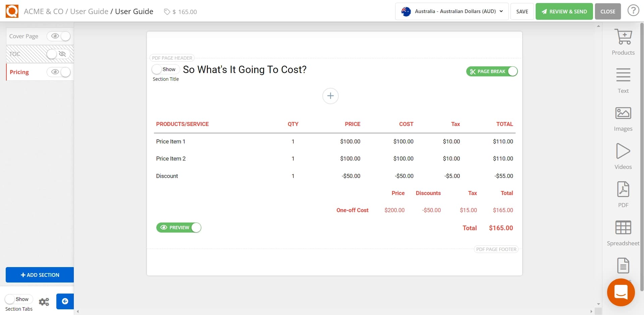Viewport: 644px width, 315px height.
Task: Open the support chat bubble
Action: 621,292
